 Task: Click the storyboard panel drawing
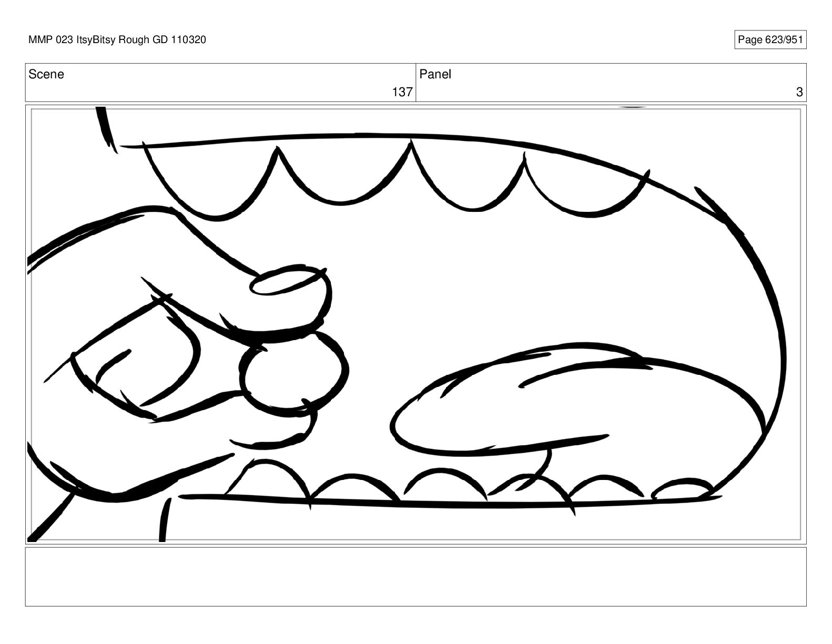(x=416, y=324)
